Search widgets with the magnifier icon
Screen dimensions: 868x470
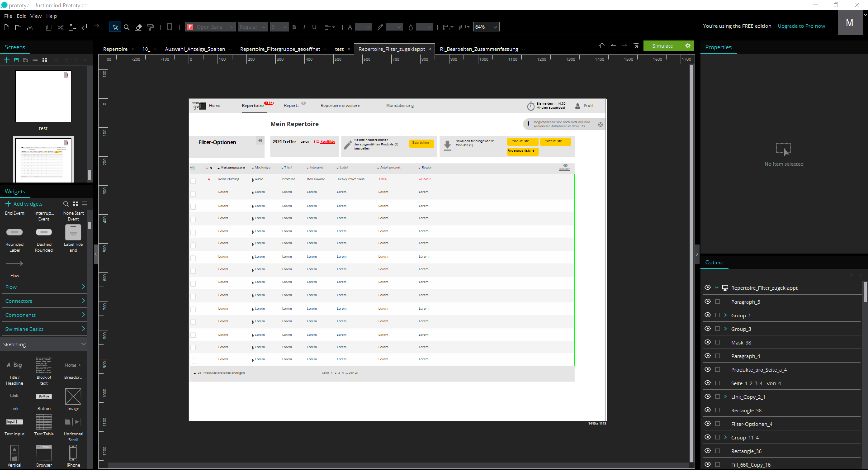(66, 204)
